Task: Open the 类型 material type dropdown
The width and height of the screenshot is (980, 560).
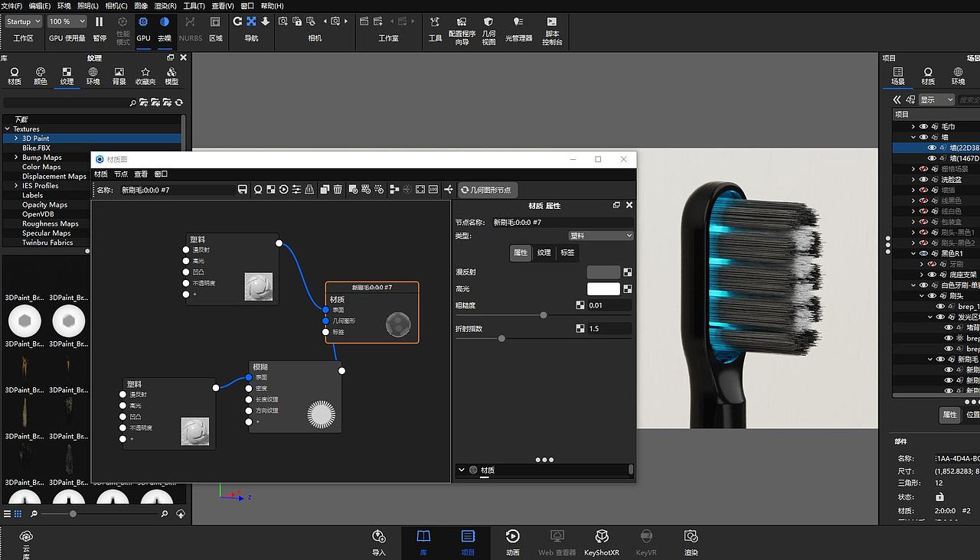Action: tap(601, 236)
